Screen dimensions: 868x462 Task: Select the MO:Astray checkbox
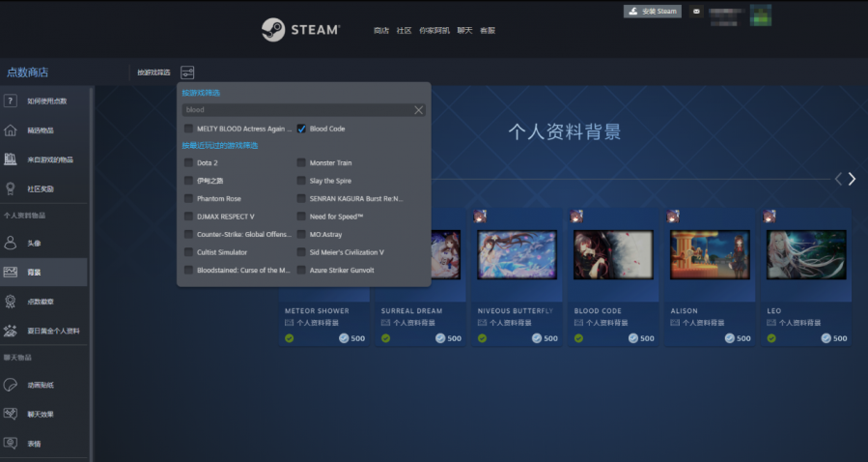point(301,234)
